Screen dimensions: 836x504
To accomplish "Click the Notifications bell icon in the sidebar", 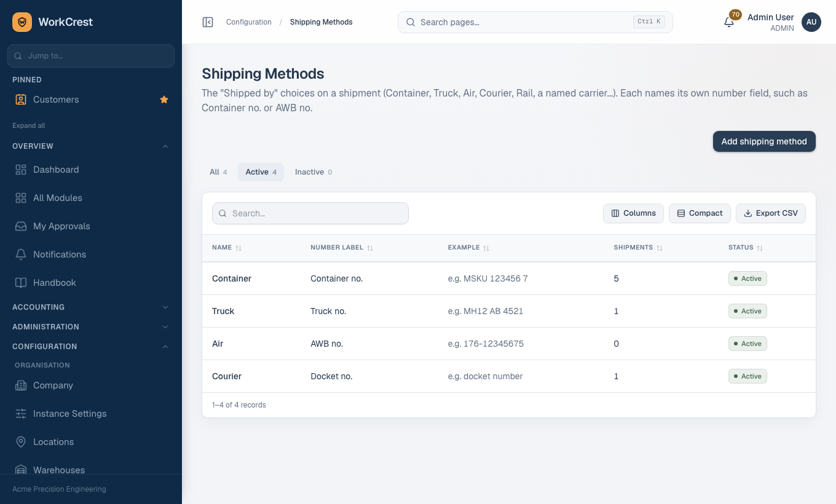I will pyautogui.click(x=21, y=254).
